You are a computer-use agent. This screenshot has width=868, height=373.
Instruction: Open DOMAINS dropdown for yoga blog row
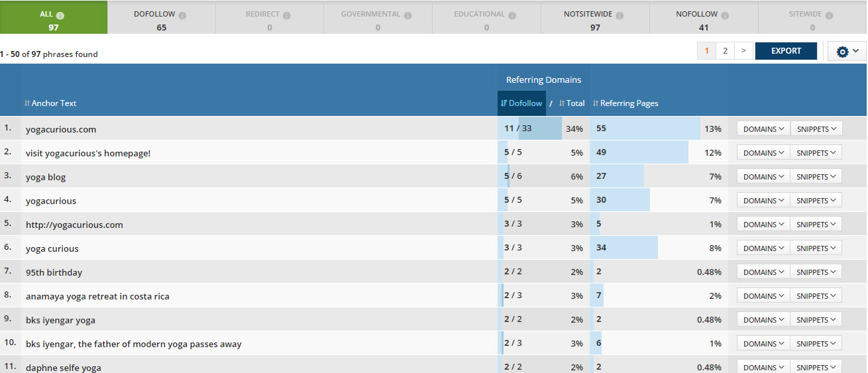[763, 176]
